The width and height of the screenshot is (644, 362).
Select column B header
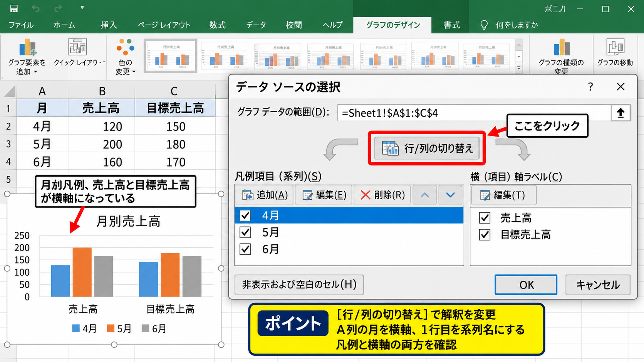click(102, 91)
